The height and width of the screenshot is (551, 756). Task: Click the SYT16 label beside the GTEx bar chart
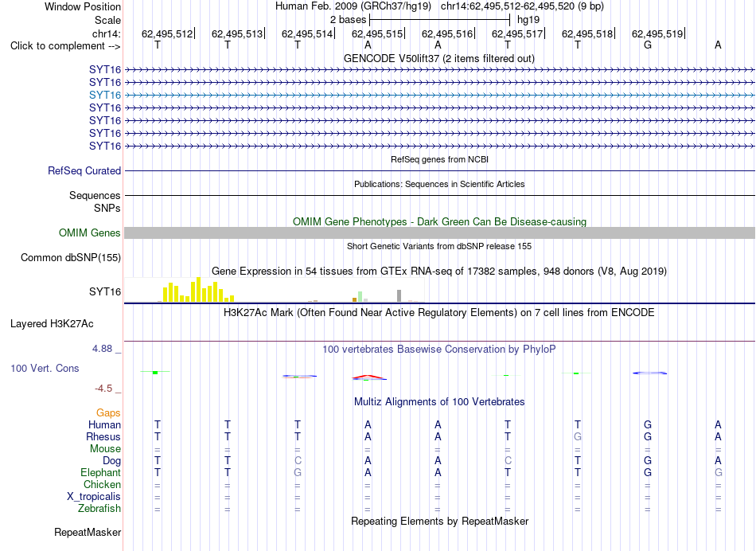[104, 291]
